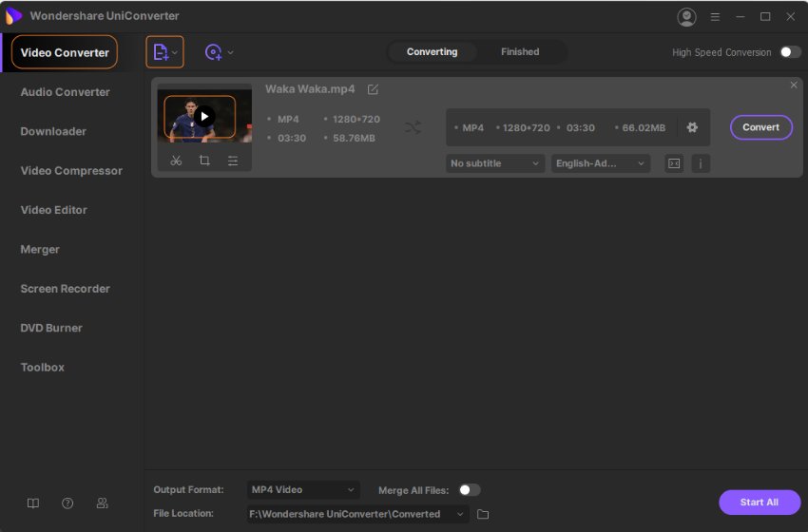Open the Trim scissors tool
The image size is (808, 532).
[176, 161]
